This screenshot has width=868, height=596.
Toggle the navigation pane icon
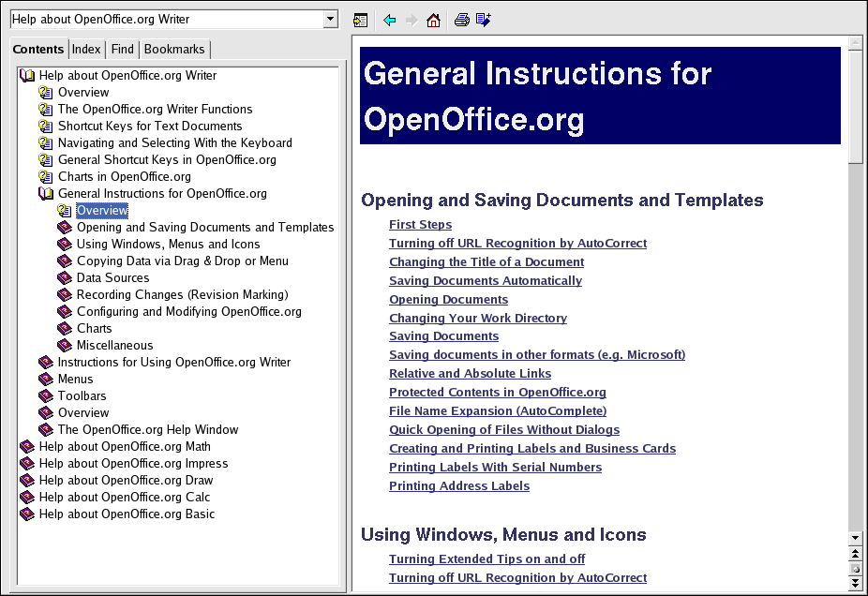point(360,20)
